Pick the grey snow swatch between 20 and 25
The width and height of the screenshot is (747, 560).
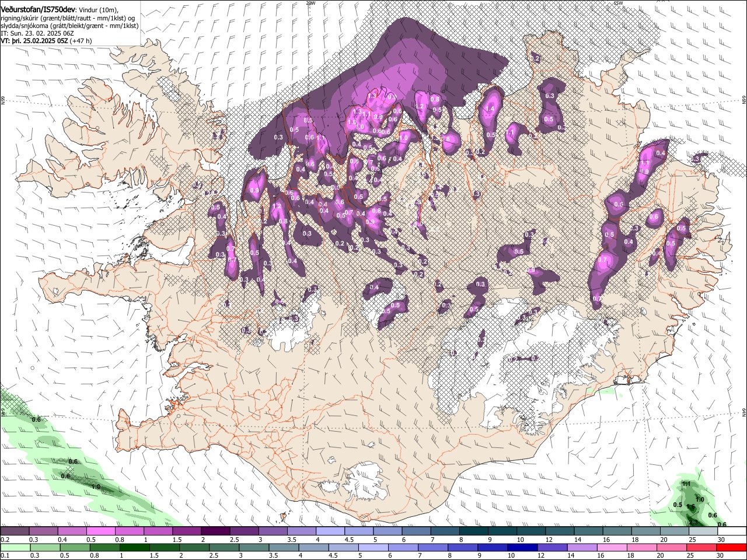674,531
